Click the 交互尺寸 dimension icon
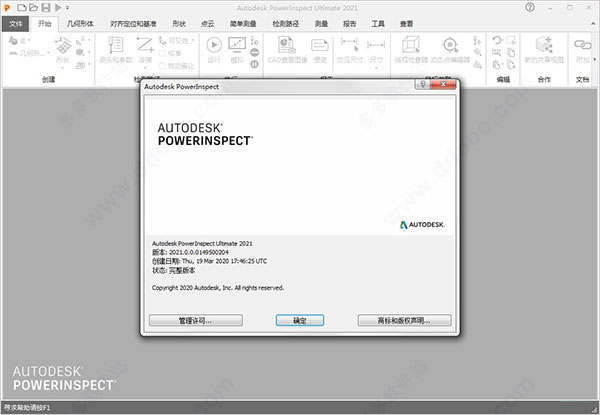The width and height of the screenshot is (600, 415). [350, 45]
